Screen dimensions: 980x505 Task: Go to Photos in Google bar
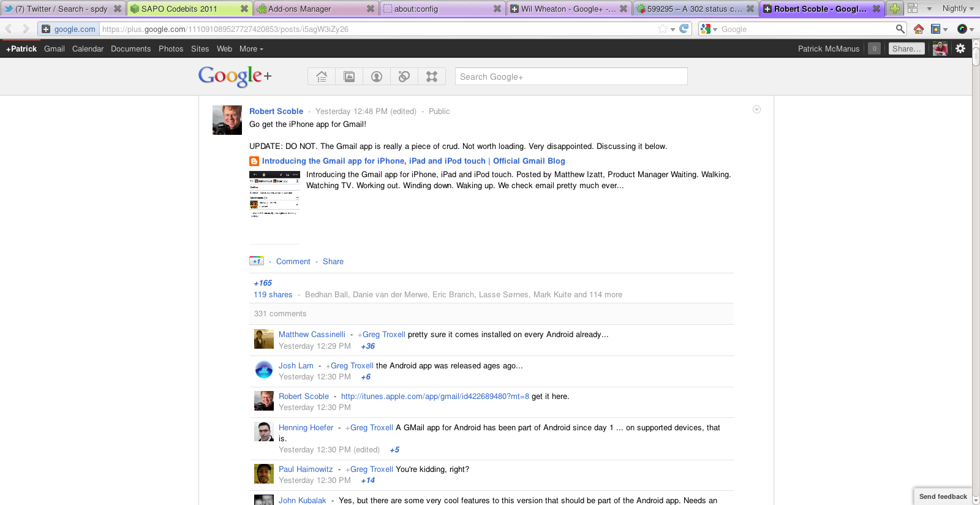(171, 48)
